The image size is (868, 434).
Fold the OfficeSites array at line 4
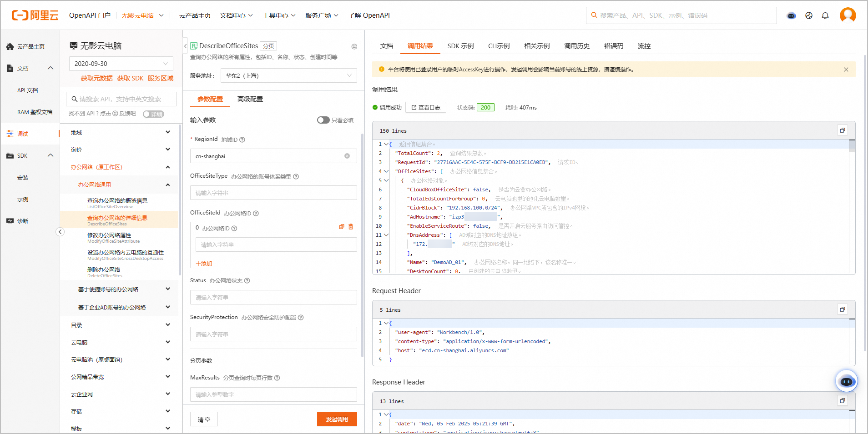[386, 171]
